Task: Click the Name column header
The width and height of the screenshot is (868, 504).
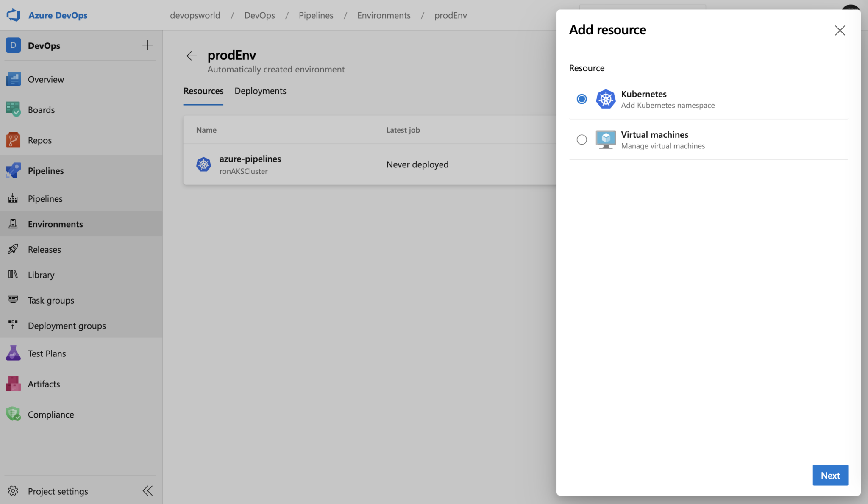Action: [206, 130]
